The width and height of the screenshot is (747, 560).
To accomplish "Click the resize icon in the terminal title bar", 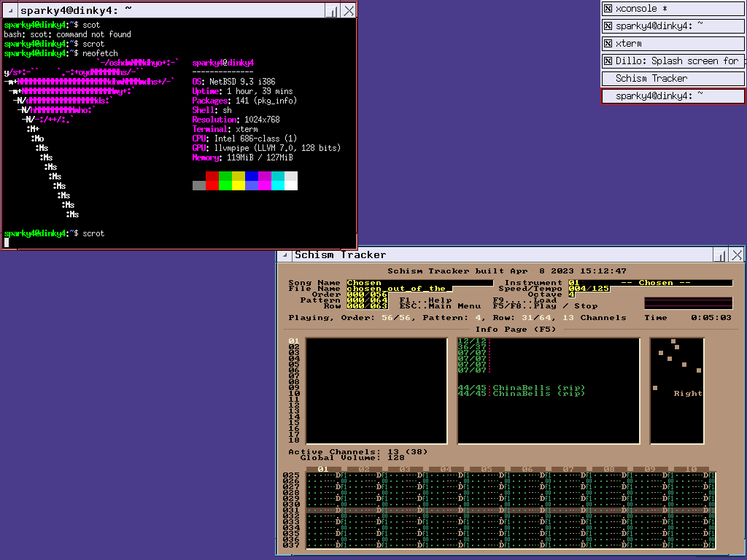I will pos(332,11).
